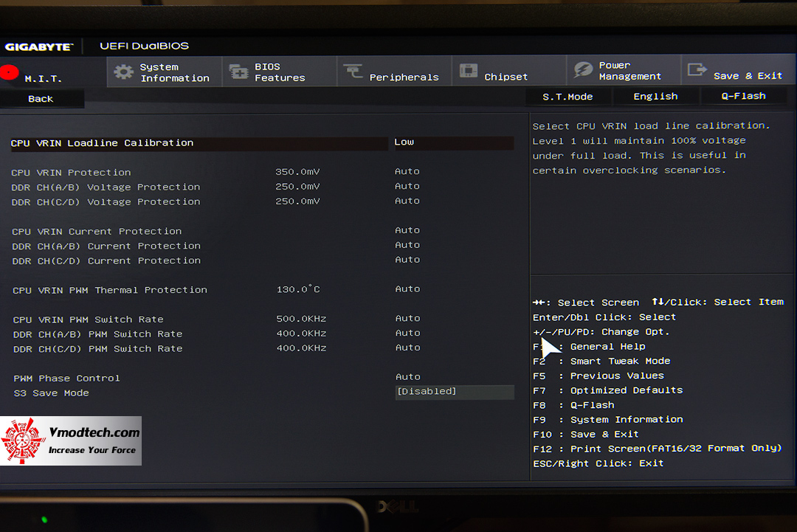This screenshot has width=797, height=532.
Task: Open the M.I.T. tab
Action: [x=53, y=72]
